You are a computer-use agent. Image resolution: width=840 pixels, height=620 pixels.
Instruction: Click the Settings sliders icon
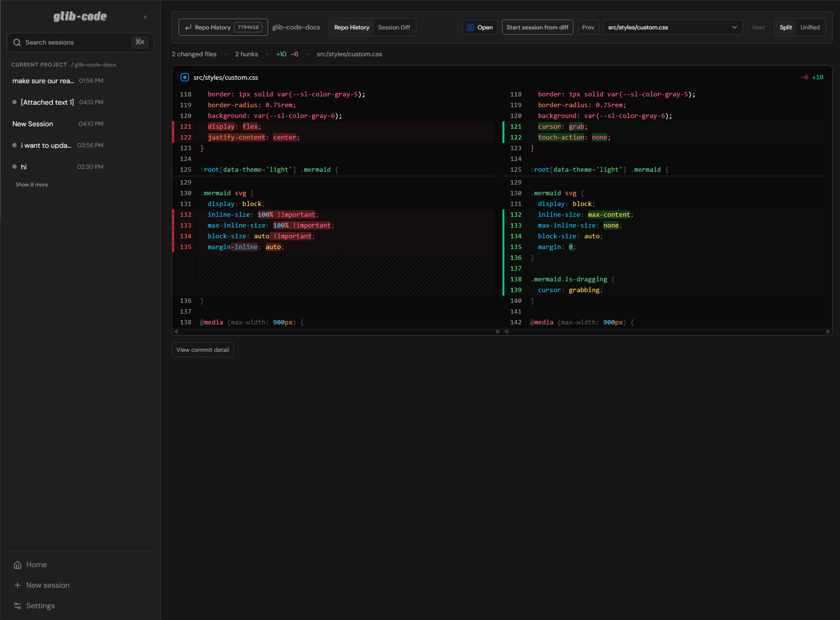tap(18, 606)
